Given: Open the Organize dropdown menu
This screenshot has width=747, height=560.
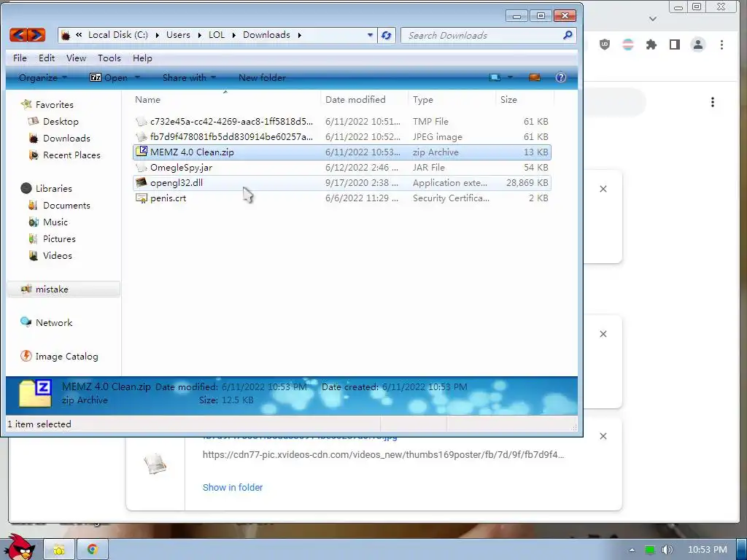Looking at the screenshot, I should (43, 77).
